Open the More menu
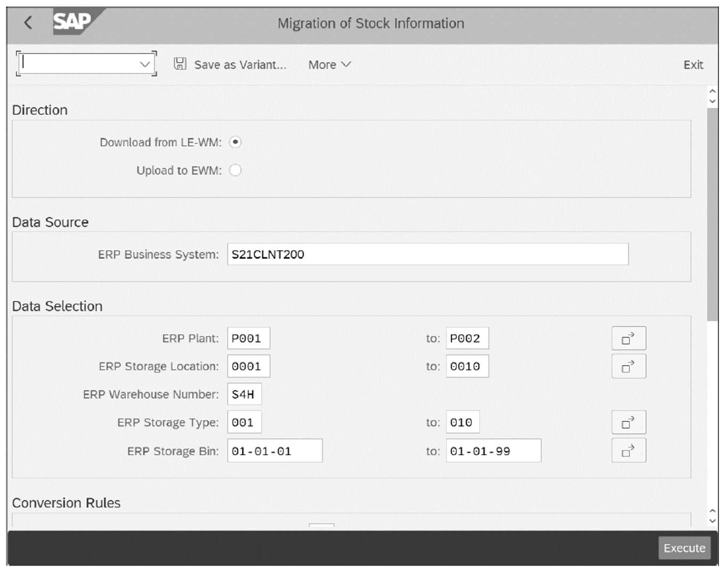The image size is (728, 574). click(324, 64)
